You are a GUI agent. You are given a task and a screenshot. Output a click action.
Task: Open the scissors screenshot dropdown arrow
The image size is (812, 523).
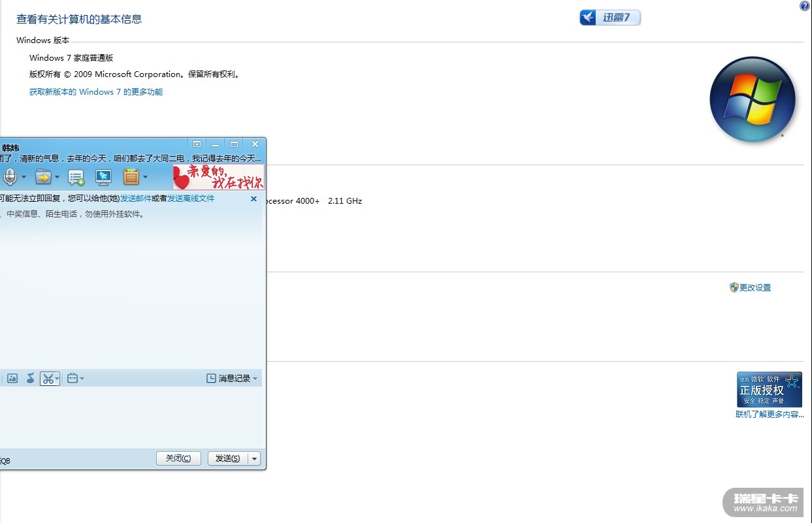click(x=57, y=379)
